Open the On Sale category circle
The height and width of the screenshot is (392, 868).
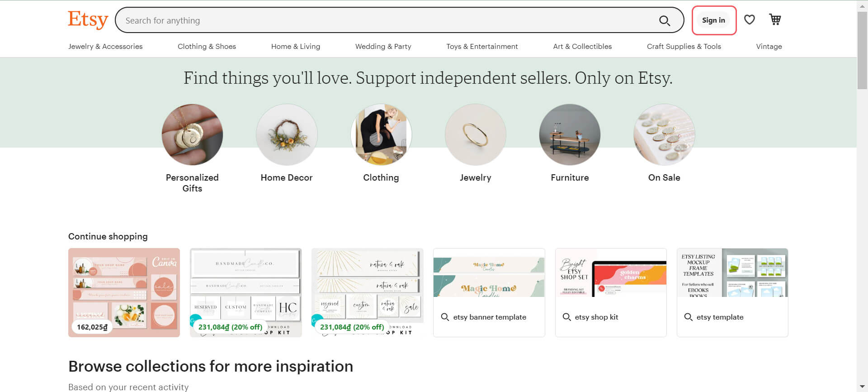click(664, 134)
